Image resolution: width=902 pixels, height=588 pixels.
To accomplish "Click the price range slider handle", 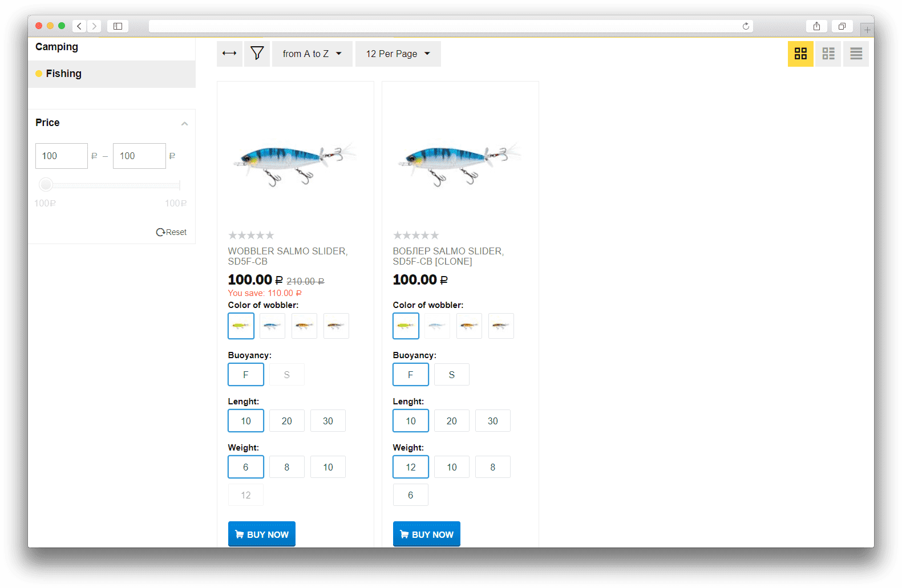I will (46, 185).
